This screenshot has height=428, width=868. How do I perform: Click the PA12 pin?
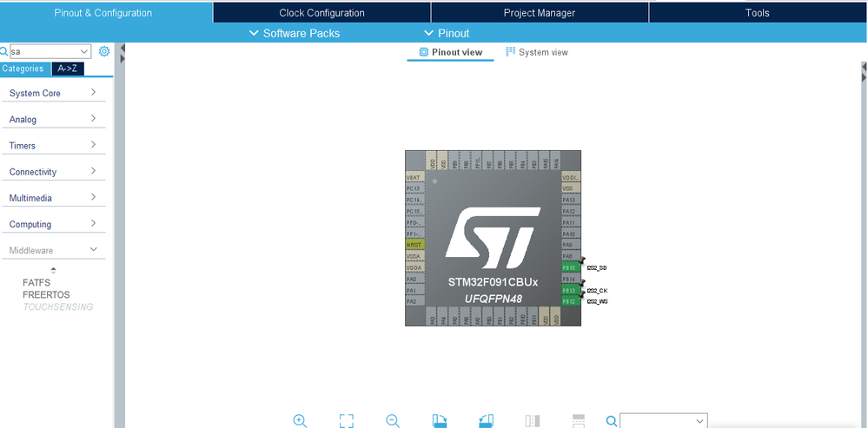[x=571, y=211]
